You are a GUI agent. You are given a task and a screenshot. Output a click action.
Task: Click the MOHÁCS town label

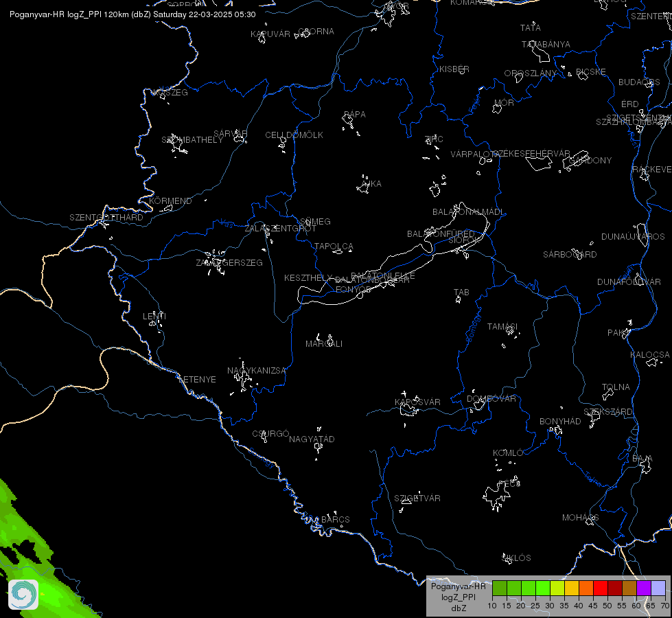(x=580, y=518)
